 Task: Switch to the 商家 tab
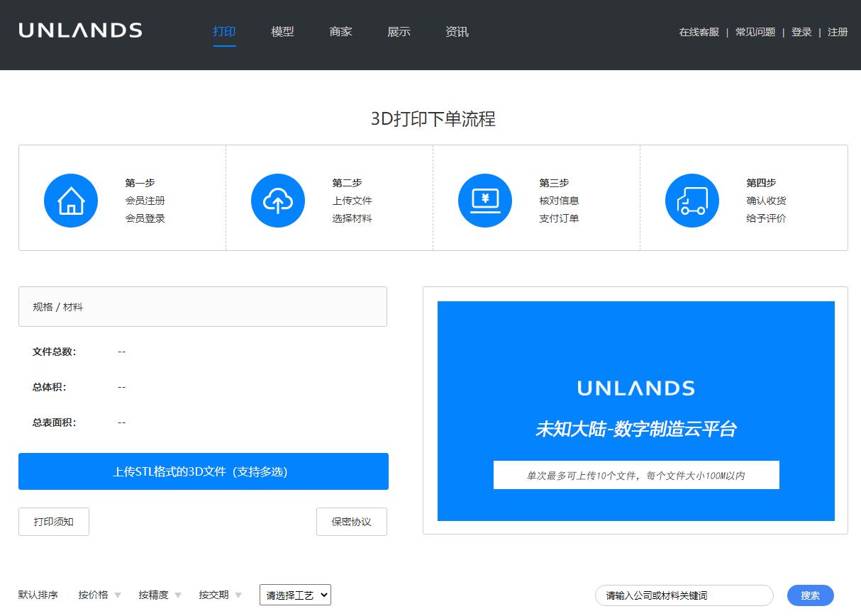pos(340,31)
